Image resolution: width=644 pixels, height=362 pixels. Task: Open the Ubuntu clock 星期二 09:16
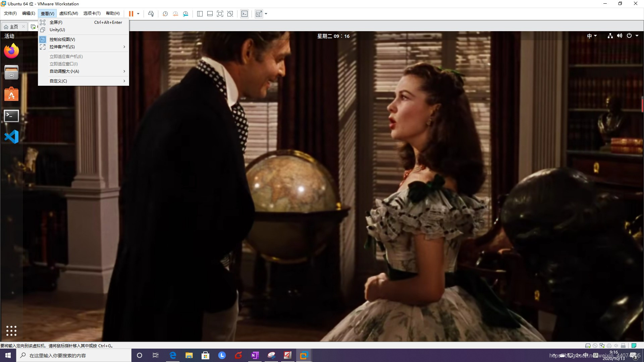pyautogui.click(x=333, y=36)
